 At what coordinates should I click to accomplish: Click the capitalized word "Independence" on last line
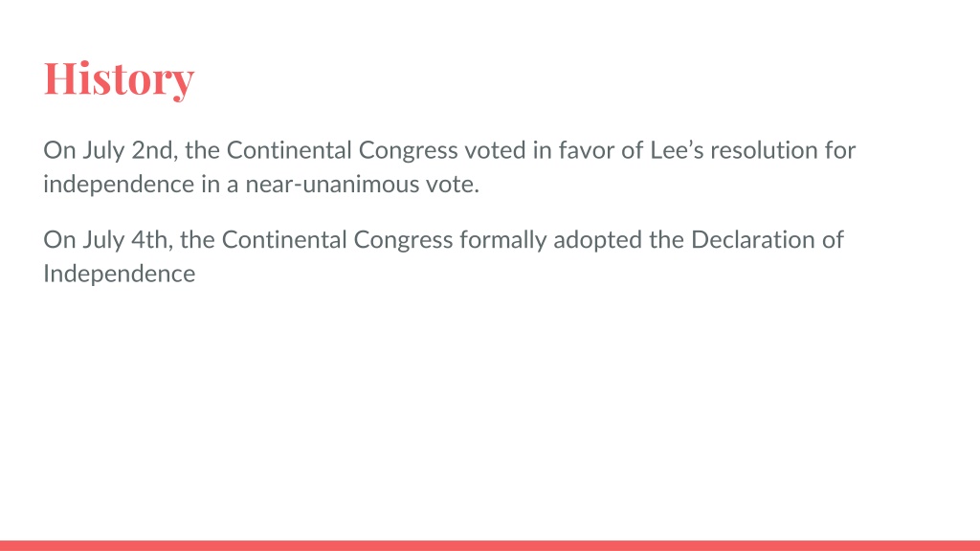[x=120, y=274]
